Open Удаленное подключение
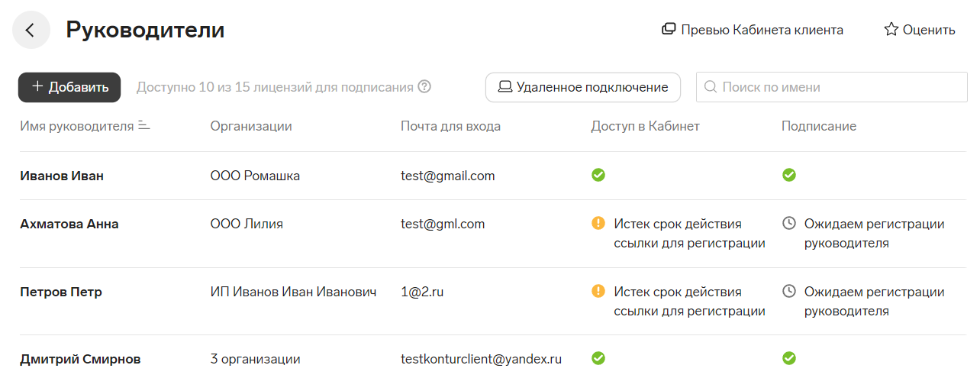Screen dimensions: 980x378 [x=583, y=87]
